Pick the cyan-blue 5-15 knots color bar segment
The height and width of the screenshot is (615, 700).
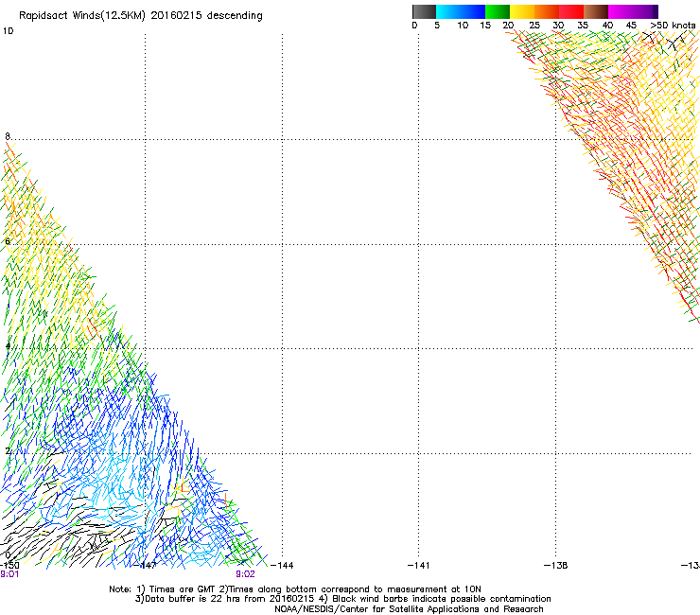point(461,11)
